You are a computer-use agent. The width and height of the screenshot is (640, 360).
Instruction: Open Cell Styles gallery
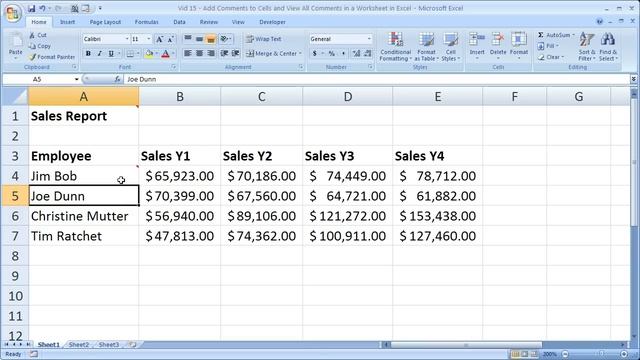point(451,47)
